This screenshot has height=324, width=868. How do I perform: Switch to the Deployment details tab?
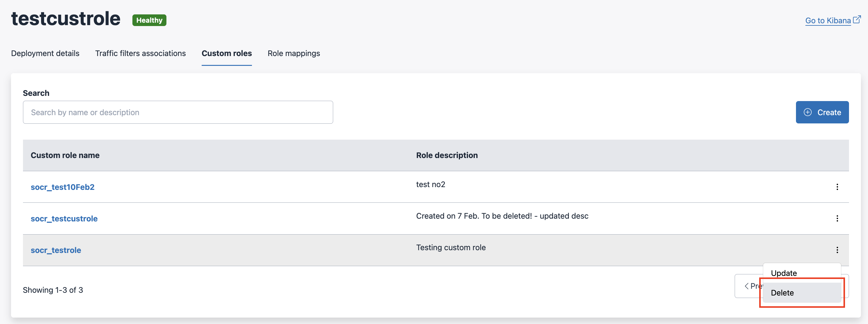click(x=45, y=53)
